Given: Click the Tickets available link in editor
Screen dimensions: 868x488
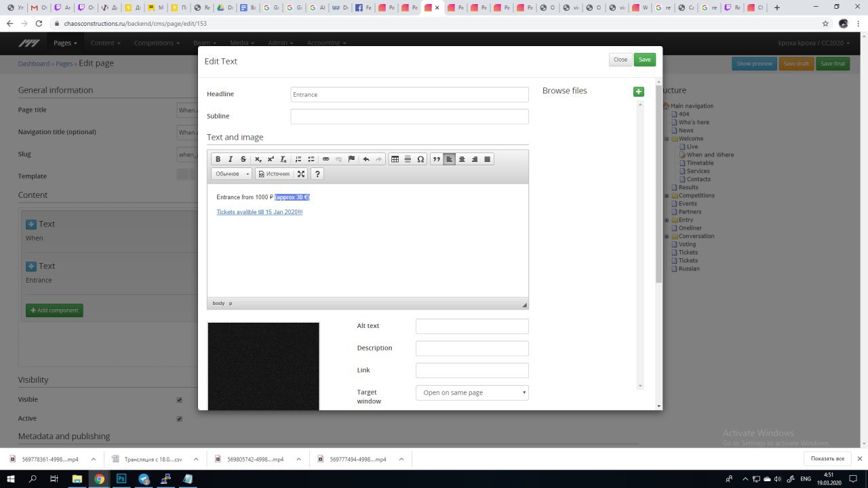Looking at the screenshot, I should (x=259, y=212).
